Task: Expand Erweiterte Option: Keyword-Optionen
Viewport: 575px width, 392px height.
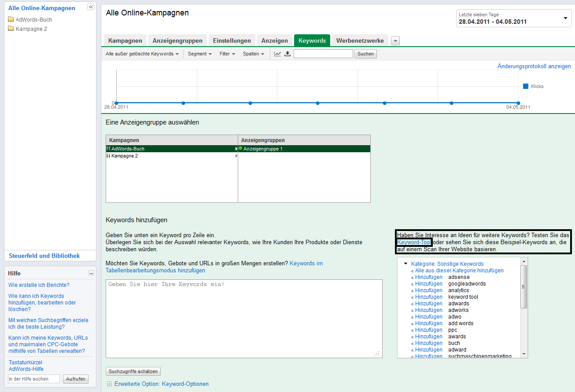Action: [x=109, y=384]
